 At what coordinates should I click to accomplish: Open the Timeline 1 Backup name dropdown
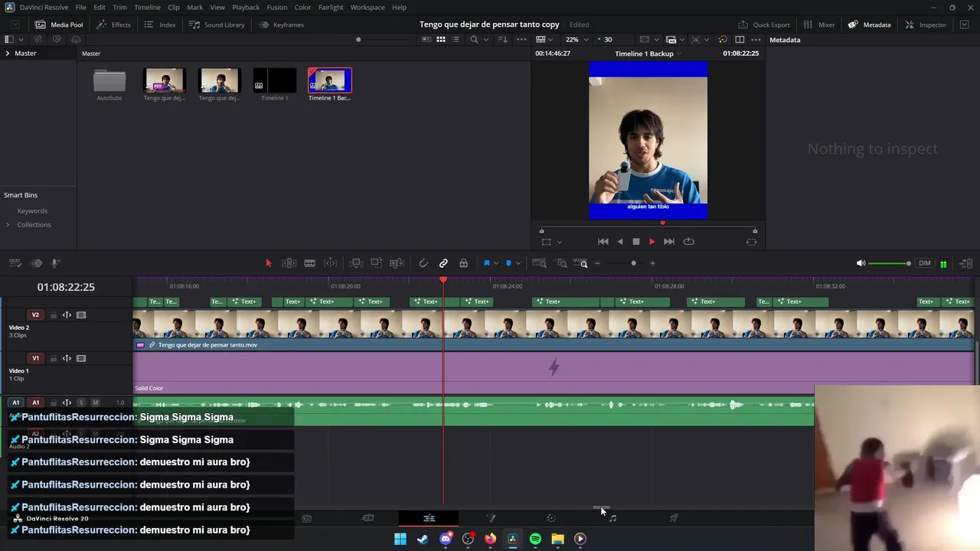pos(678,54)
